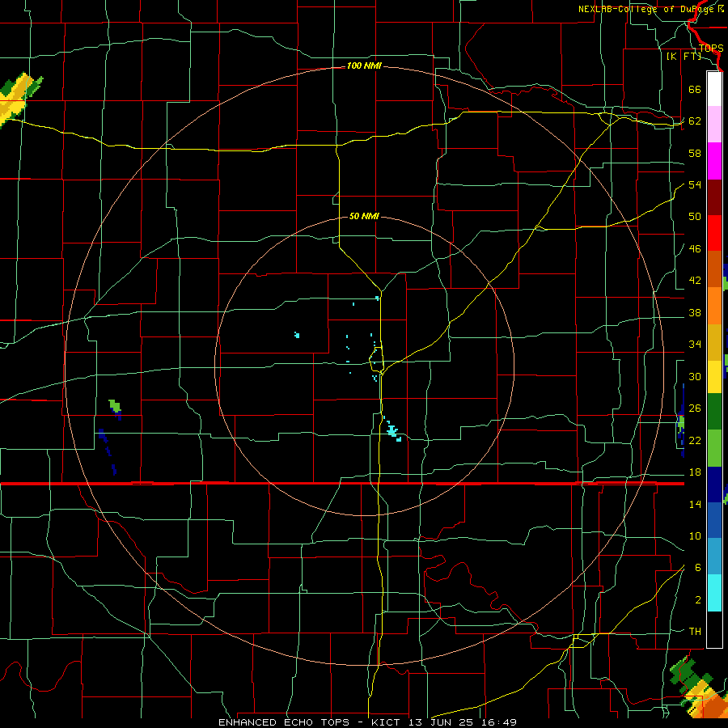728x728 pixels.
Task: Click the navy blue legend swatch
Action: coord(714,485)
